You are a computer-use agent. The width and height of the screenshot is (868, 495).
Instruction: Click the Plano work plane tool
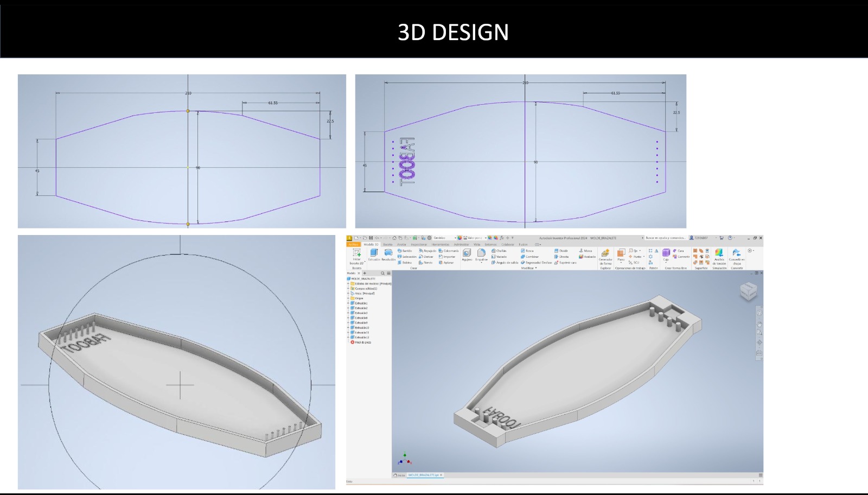(621, 255)
